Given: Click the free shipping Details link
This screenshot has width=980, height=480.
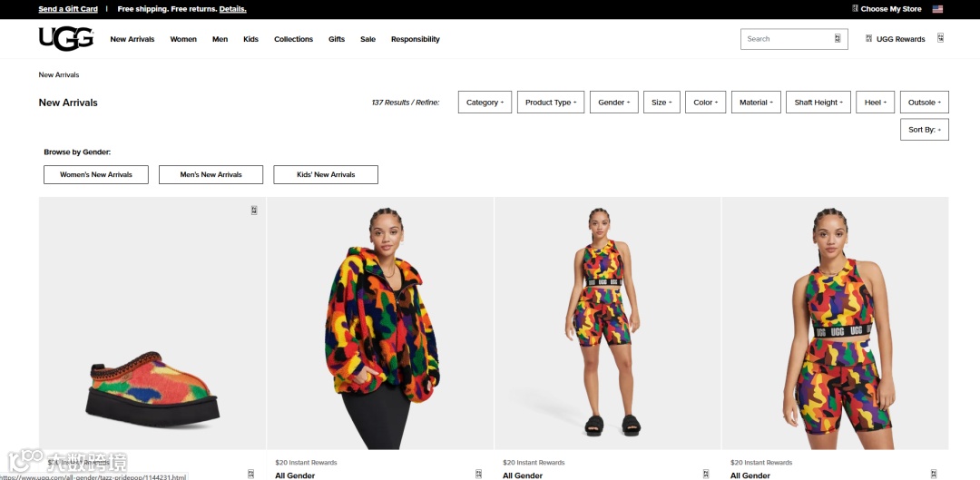Looking at the screenshot, I should point(232,9).
